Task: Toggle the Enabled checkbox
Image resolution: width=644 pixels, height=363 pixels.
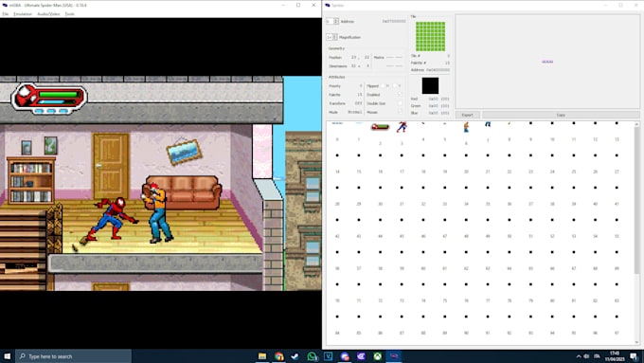Action: coord(401,95)
